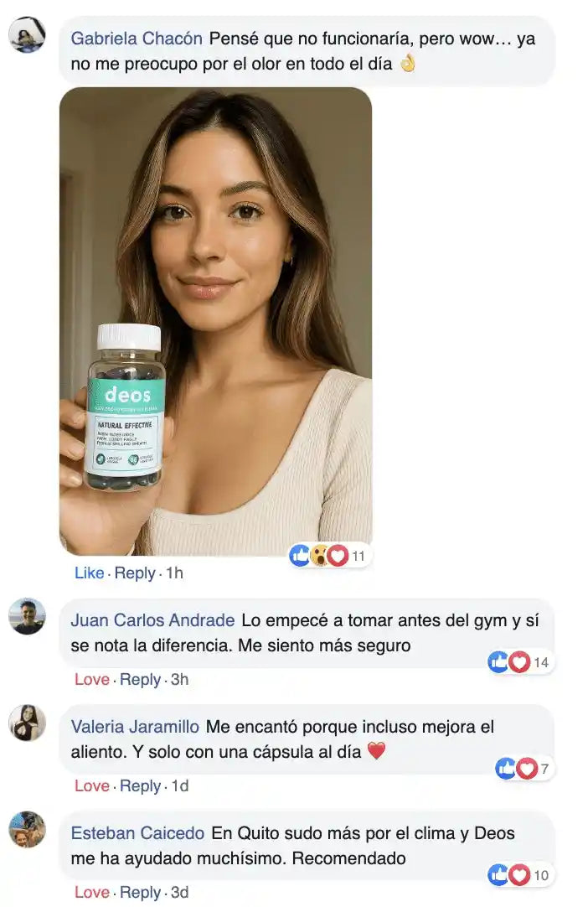Toggle Love on Juan Carlos Andrade's comment
588x907 pixels.
click(x=92, y=679)
